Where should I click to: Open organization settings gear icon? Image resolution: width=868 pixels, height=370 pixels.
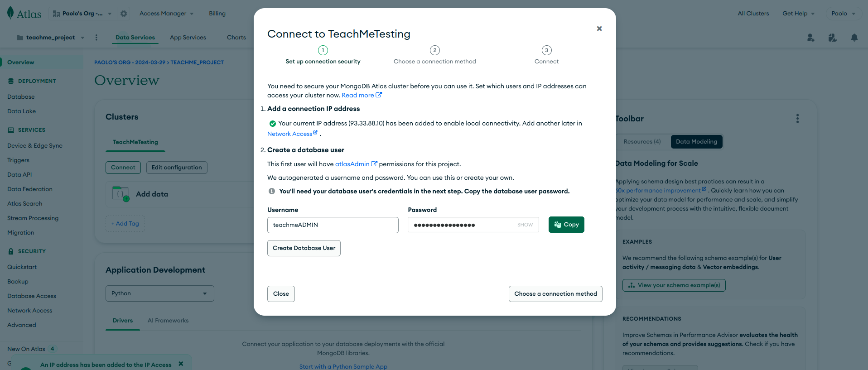tap(124, 14)
